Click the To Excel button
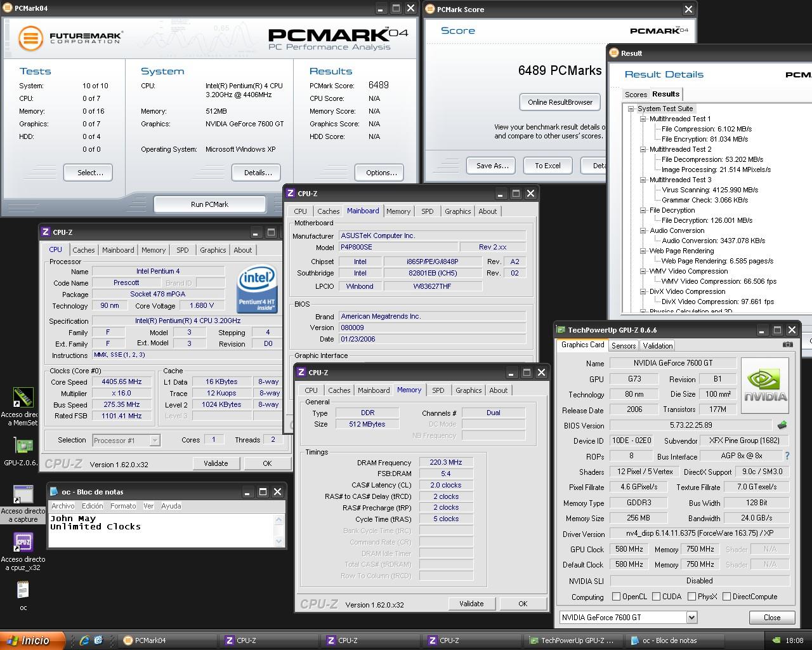The image size is (812, 650). pos(547,166)
